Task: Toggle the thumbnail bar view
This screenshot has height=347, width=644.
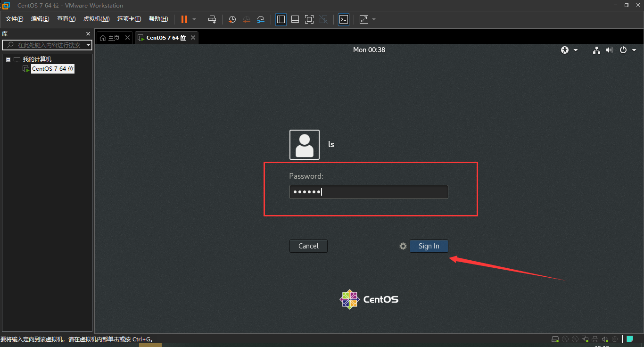Action: [295, 19]
